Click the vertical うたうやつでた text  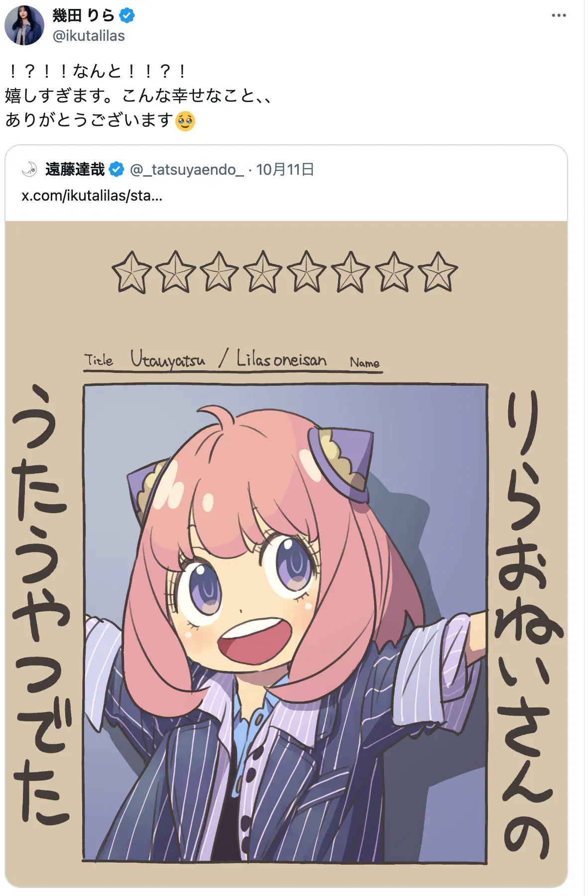(x=41, y=605)
